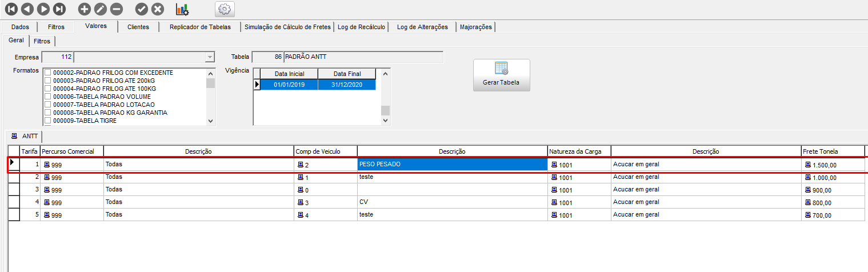This screenshot has width=868, height=272.
Task: Click the lookup icon beside frete 1.000,00
Action: tap(808, 177)
